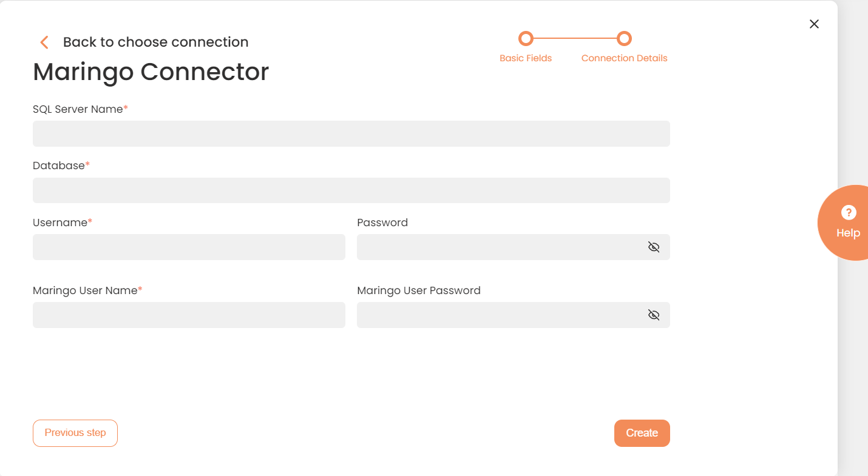Select the Username text box

[189, 247]
